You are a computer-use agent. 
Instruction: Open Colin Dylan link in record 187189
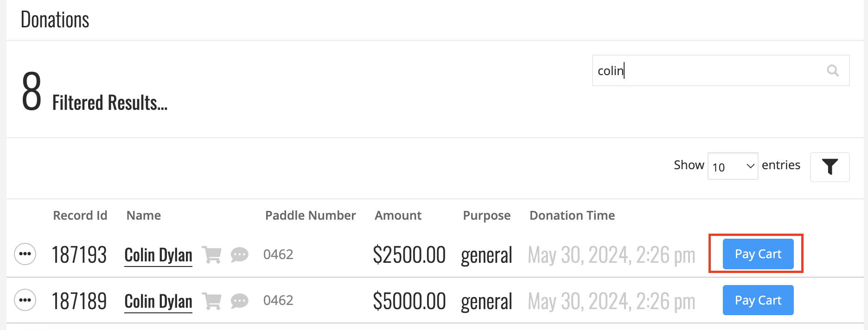pyautogui.click(x=158, y=301)
